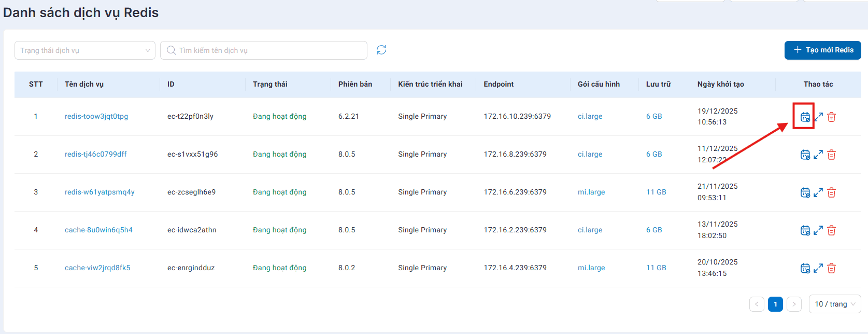The height and width of the screenshot is (334, 868).
Task: Click the trash icon for cache-viw2jrqd8fk5
Action: pos(831,268)
